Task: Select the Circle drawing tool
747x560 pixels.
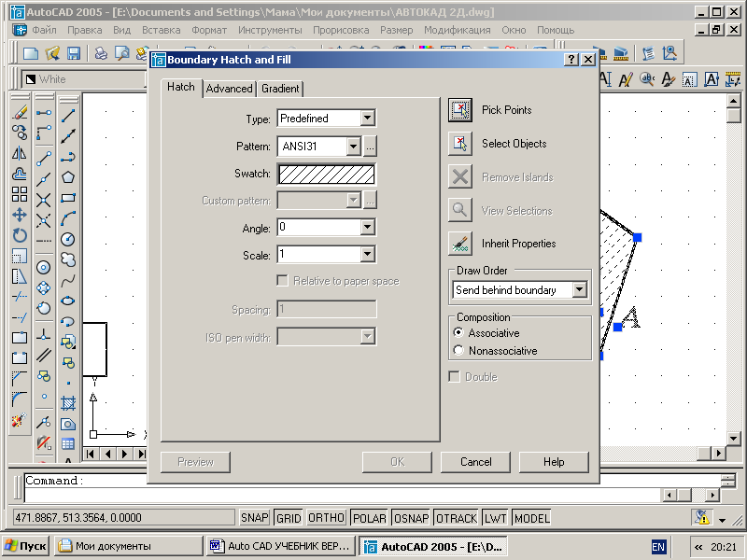Action: click(x=68, y=239)
